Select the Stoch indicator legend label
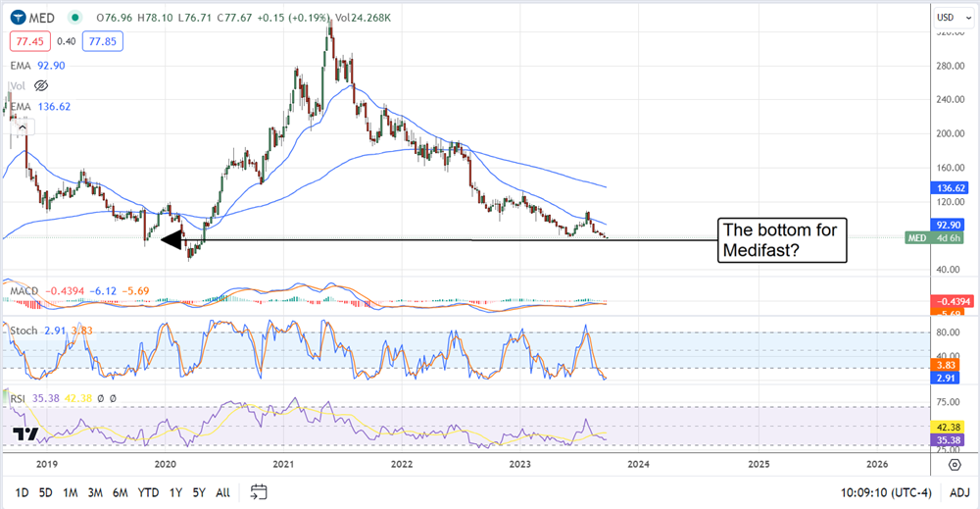Image resolution: width=980 pixels, height=509 pixels. (x=24, y=331)
